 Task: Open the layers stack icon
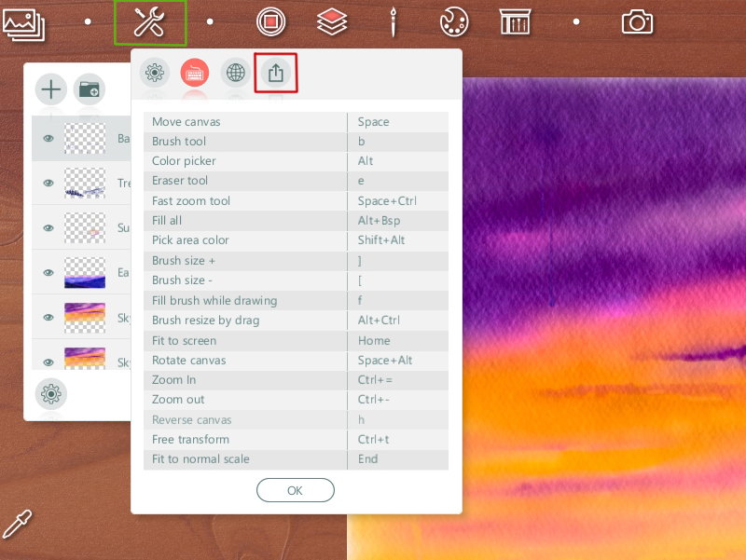pos(332,22)
